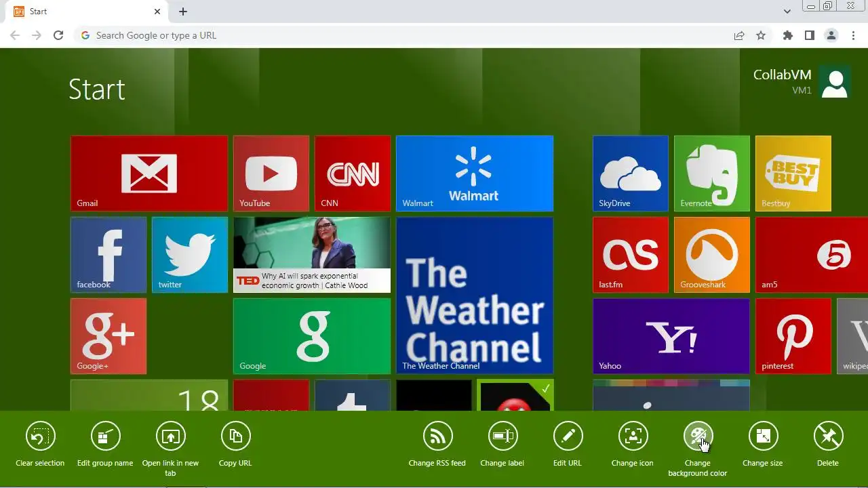This screenshot has width=868, height=488.
Task: Open the Extensions puzzle icon
Action: [787, 35]
